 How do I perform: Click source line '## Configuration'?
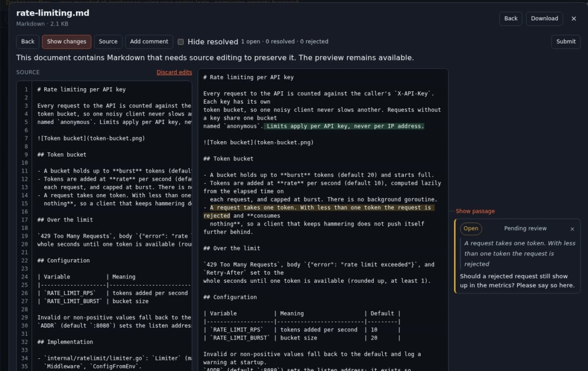coord(64,261)
